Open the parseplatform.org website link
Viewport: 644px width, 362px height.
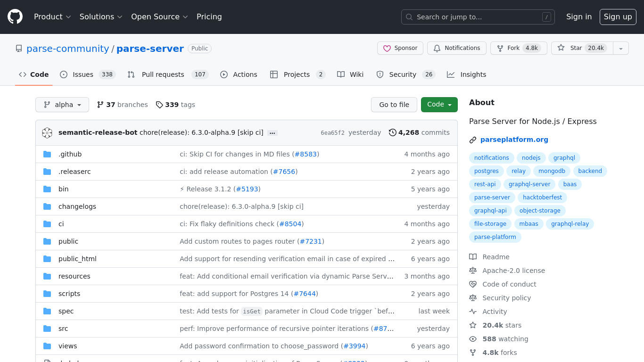514,140
